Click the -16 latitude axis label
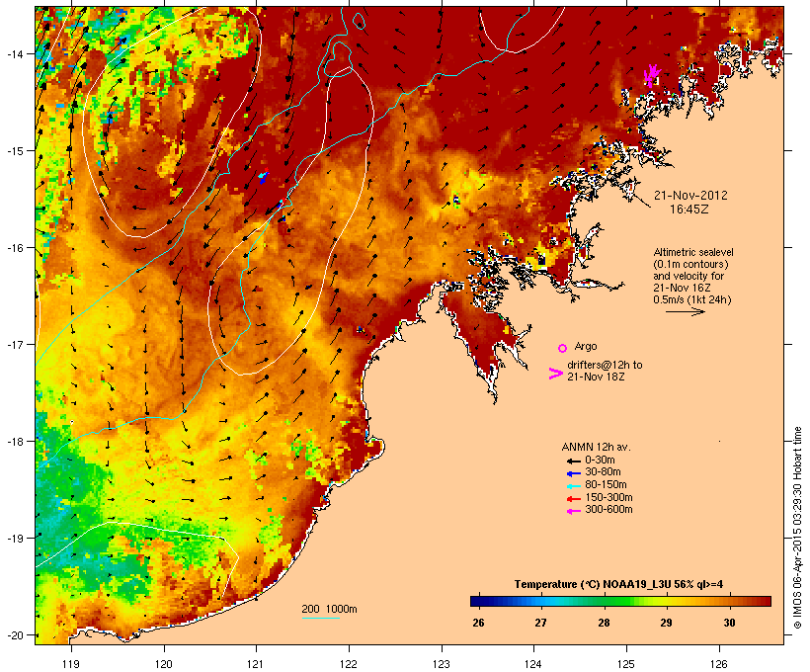The image size is (810, 672). click(x=14, y=248)
